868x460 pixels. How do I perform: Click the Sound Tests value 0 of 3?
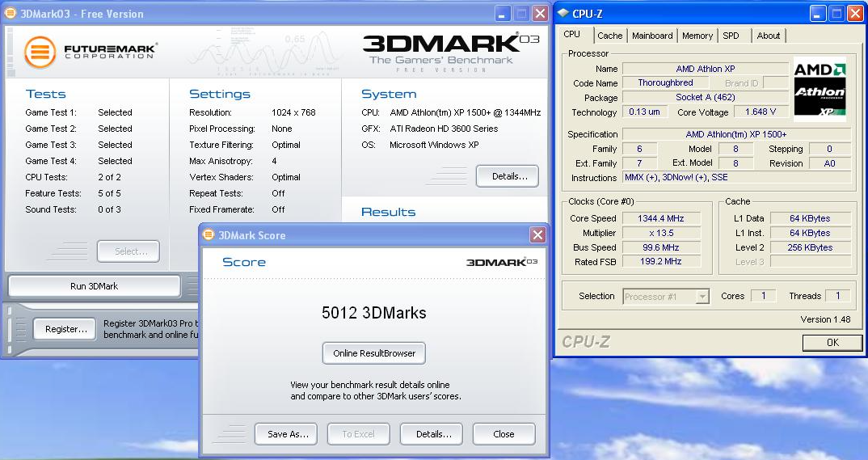pyautogui.click(x=110, y=209)
